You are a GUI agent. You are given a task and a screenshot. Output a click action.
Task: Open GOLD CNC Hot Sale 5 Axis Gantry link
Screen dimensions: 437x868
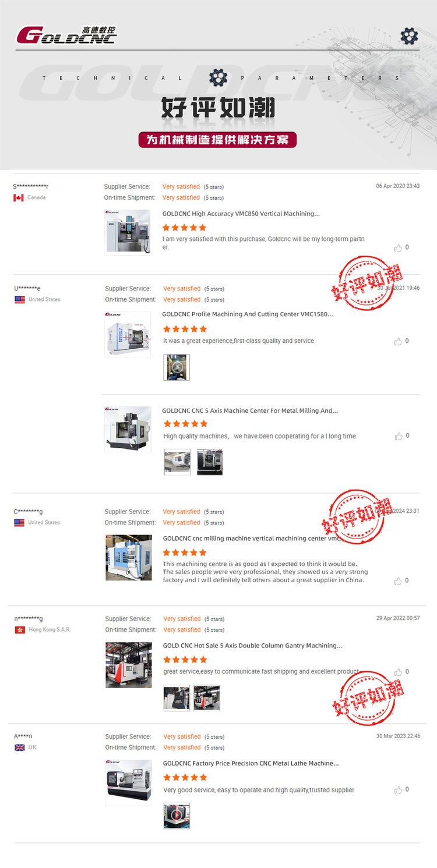(252, 646)
